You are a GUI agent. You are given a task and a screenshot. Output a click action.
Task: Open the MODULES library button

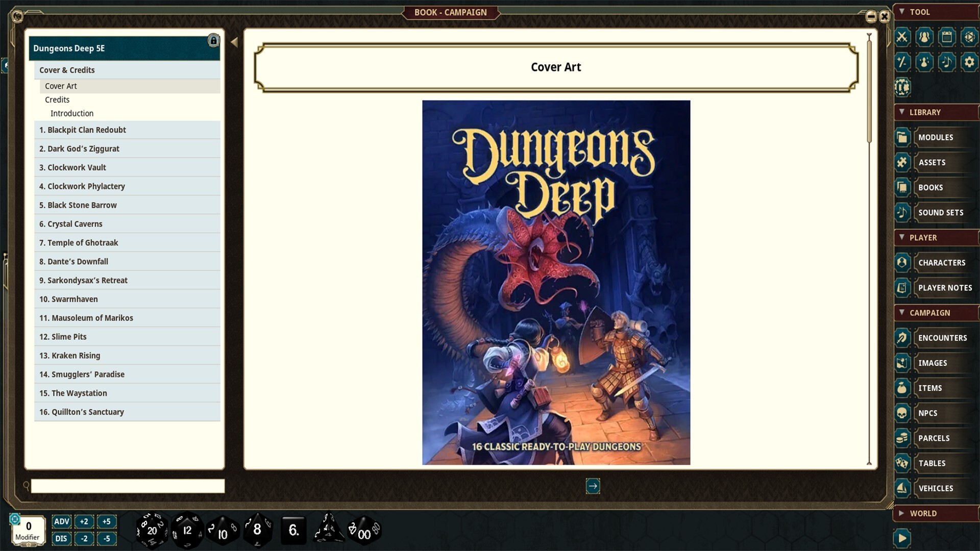pos(935,137)
